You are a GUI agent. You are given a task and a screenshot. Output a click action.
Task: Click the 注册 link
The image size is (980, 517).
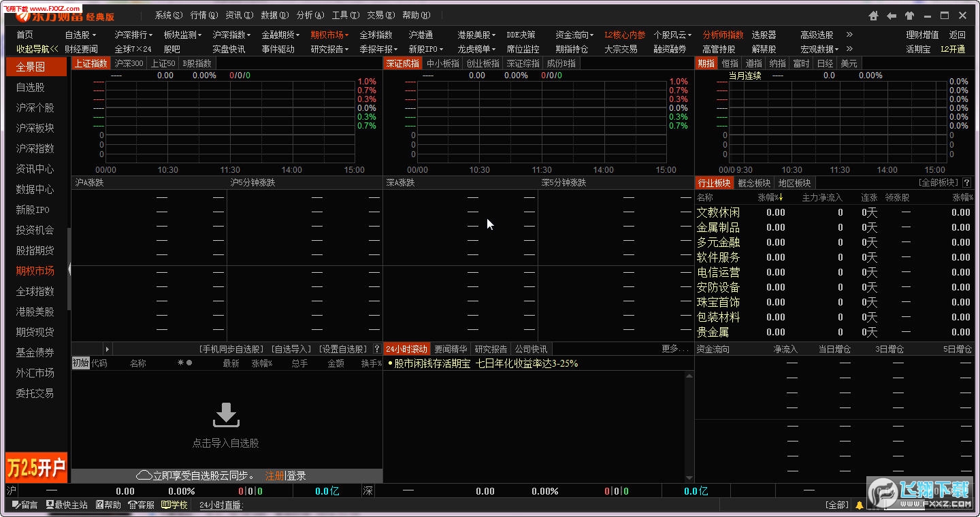(x=275, y=476)
